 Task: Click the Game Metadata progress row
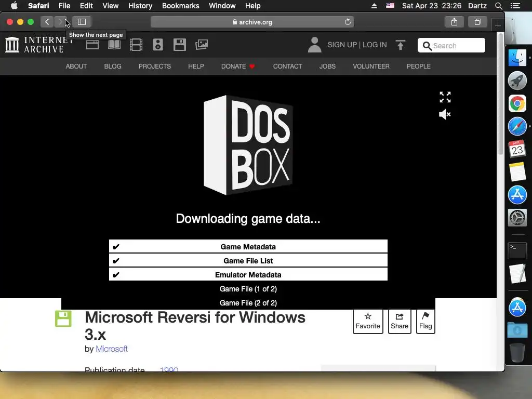click(248, 247)
